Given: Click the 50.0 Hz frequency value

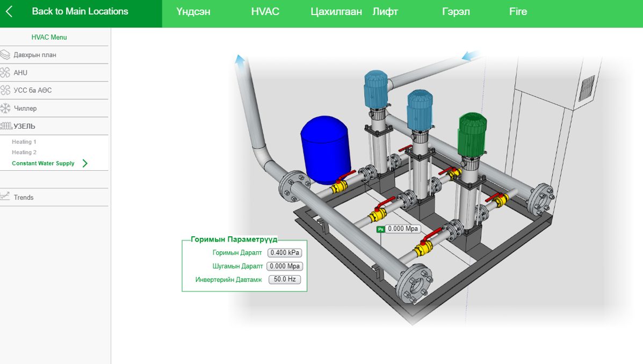Looking at the screenshot, I should coord(285,279).
